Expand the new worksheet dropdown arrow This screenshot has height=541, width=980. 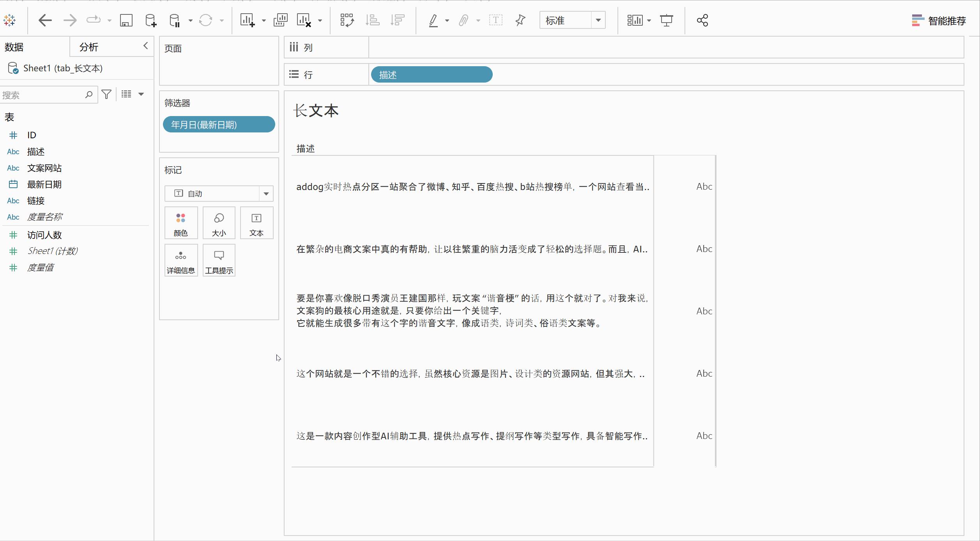[x=264, y=21]
